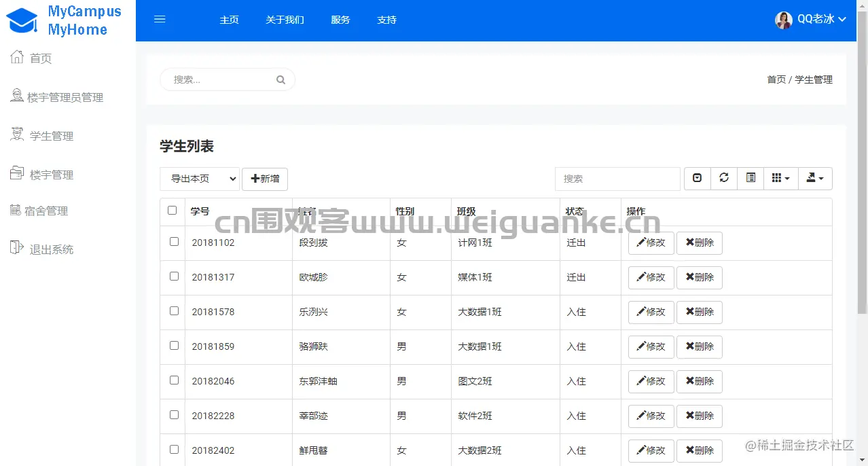The height and width of the screenshot is (466, 868).
Task: Open the 关于我们 top menu
Action: click(x=285, y=20)
